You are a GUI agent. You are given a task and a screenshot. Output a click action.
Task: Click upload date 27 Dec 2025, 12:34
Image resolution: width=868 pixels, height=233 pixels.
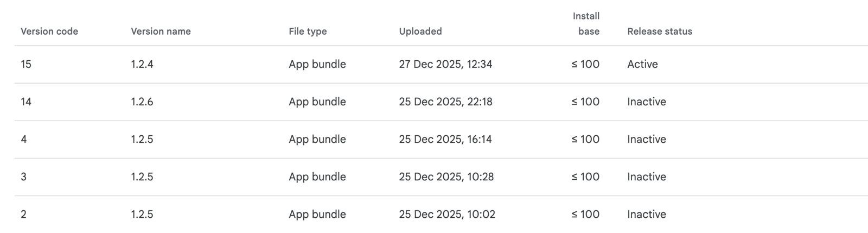[x=445, y=64]
